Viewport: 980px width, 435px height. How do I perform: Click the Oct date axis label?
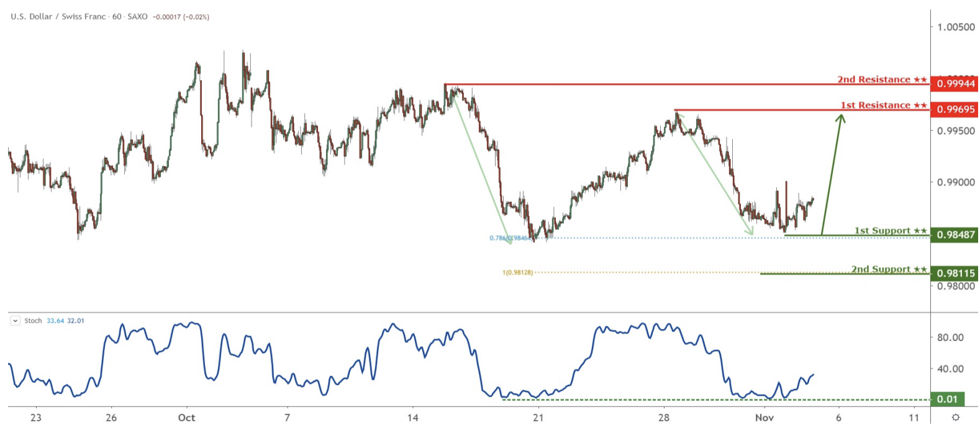click(x=186, y=418)
